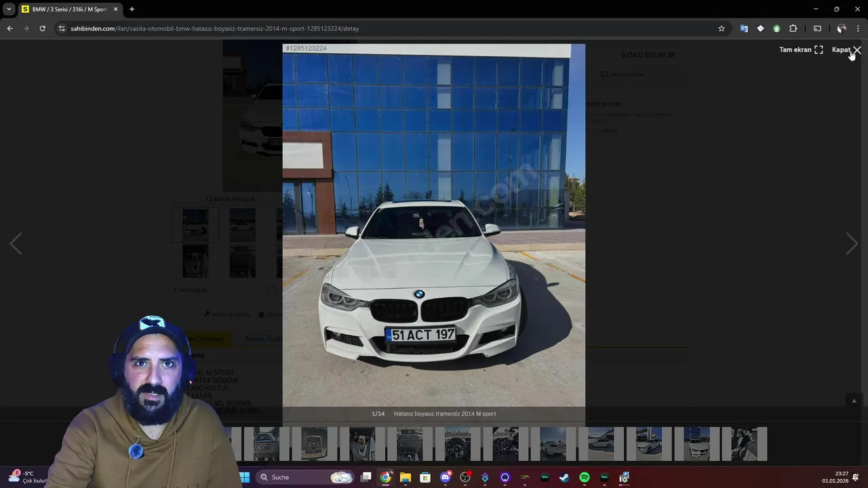Open the blue diamond taskbar app
This screenshot has height=488, width=868.
(x=485, y=477)
